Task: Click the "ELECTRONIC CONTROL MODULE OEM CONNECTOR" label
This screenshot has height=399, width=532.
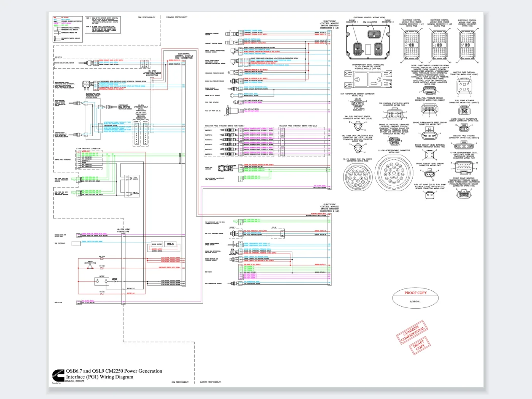Action: coord(184,56)
